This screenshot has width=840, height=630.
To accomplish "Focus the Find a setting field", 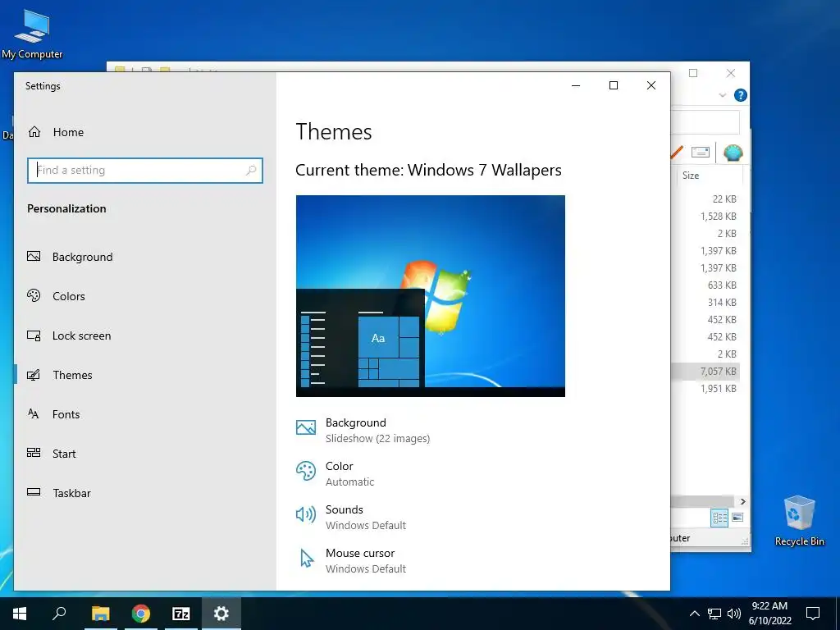I will click(x=144, y=171).
